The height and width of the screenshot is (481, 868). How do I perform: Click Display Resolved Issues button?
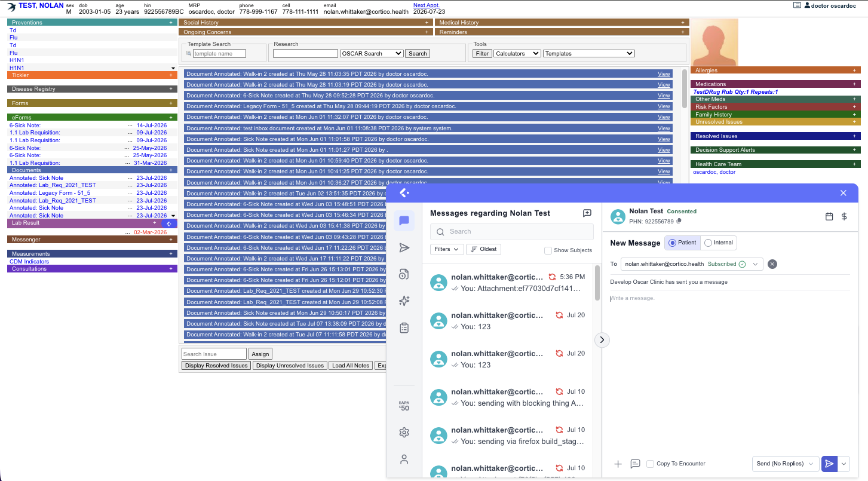216,366
